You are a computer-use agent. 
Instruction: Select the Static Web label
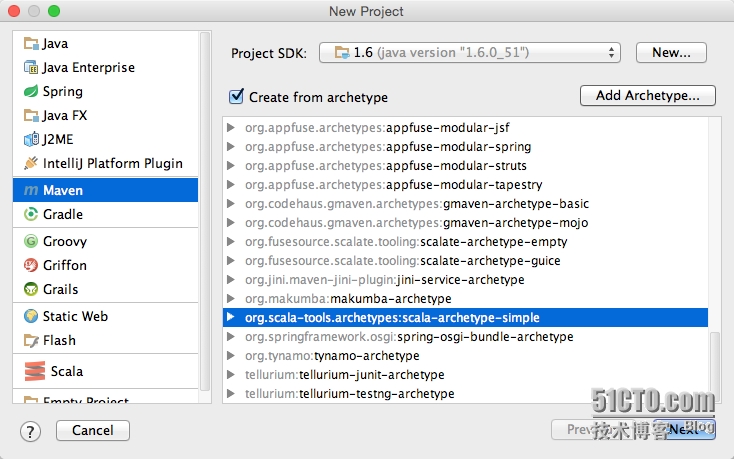tap(75, 316)
